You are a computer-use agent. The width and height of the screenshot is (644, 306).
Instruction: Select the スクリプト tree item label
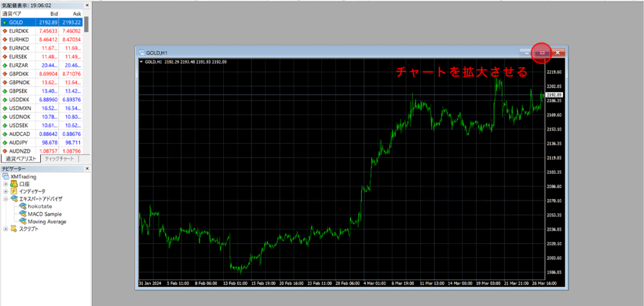[x=29, y=229]
